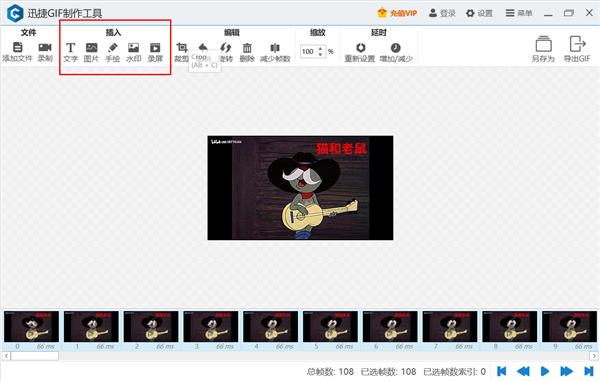Step to previous frame button

click(x=523, y=371)
